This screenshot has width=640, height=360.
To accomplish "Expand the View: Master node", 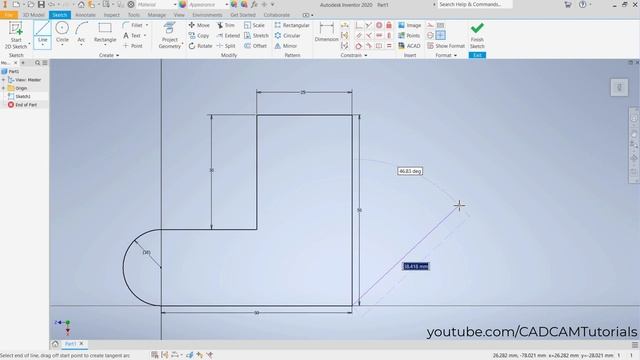I will pyautogui.click(x=4, y=80).
